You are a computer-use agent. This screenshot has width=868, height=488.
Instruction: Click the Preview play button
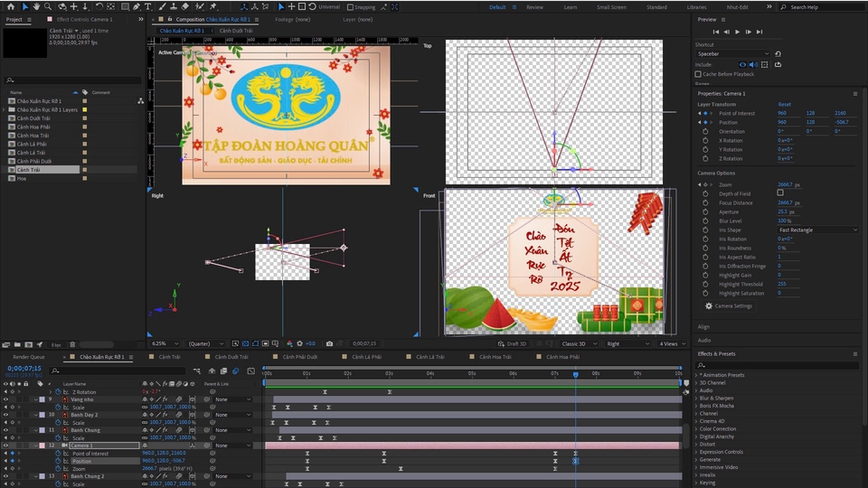(738, 32)
